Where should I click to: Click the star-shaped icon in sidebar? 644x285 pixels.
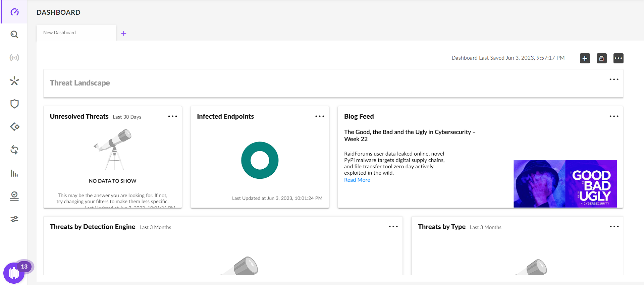14,81
